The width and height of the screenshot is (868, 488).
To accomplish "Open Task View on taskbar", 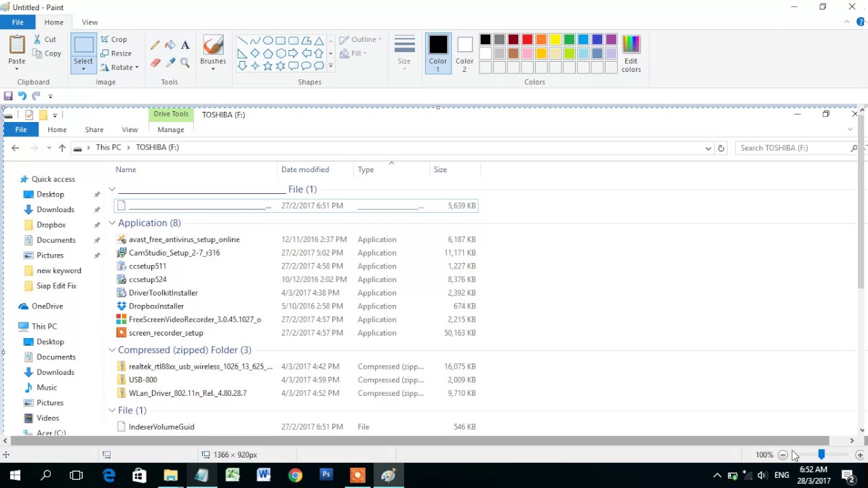I will coord(76,475).
